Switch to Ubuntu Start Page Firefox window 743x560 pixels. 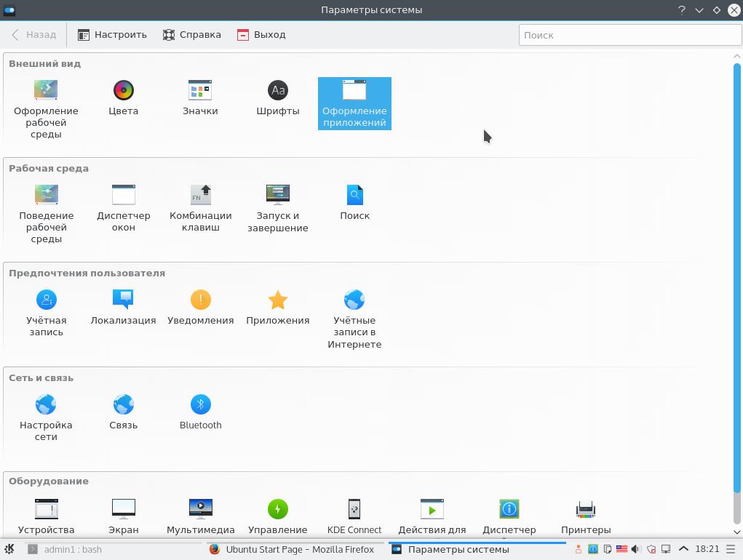pyautogui.click(x=292, y=549)
